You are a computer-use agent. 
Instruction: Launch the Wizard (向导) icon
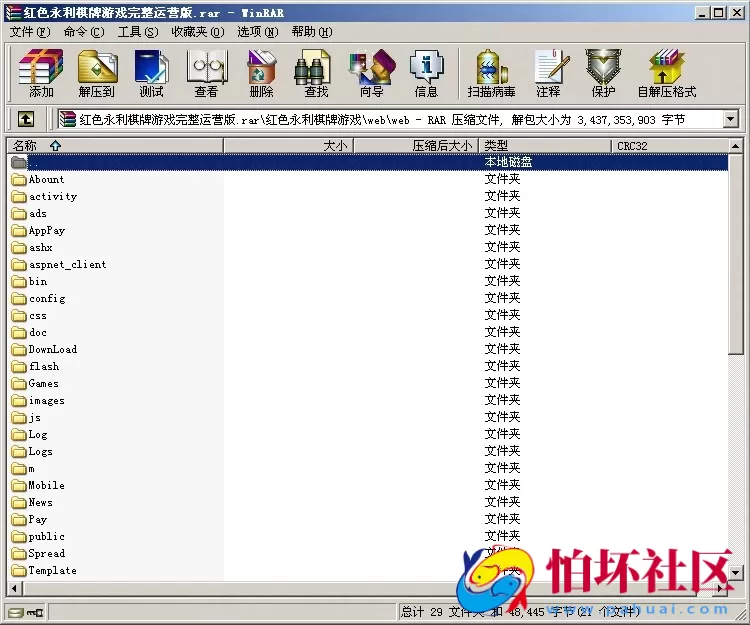point(372,73)
